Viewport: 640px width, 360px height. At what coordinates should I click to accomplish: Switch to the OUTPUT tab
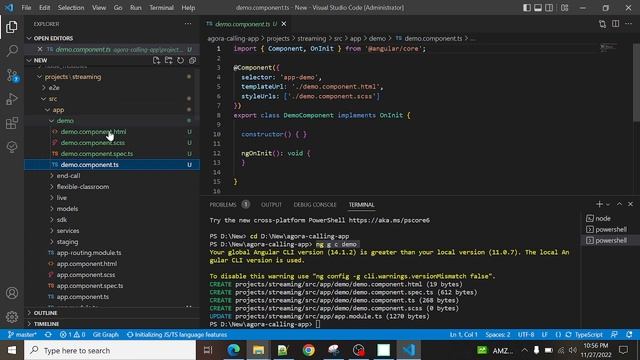[x=271, y=204]
